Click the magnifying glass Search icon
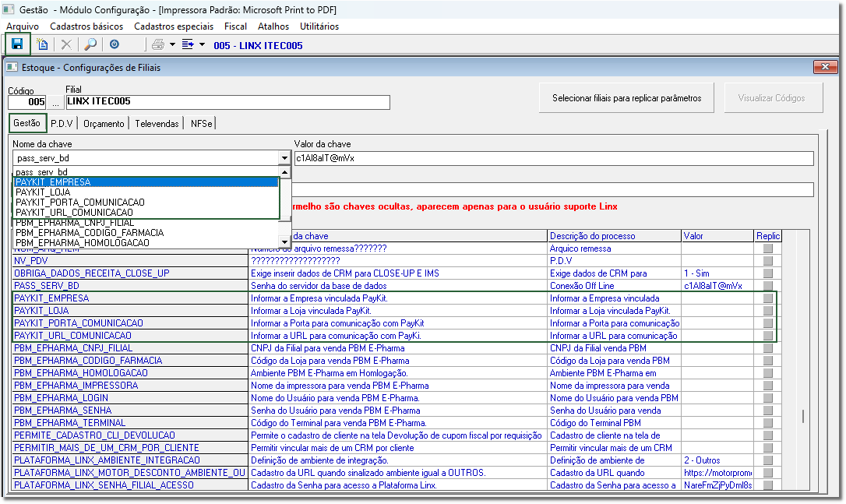This screenshot has height=504, width=846. [90, 44]
